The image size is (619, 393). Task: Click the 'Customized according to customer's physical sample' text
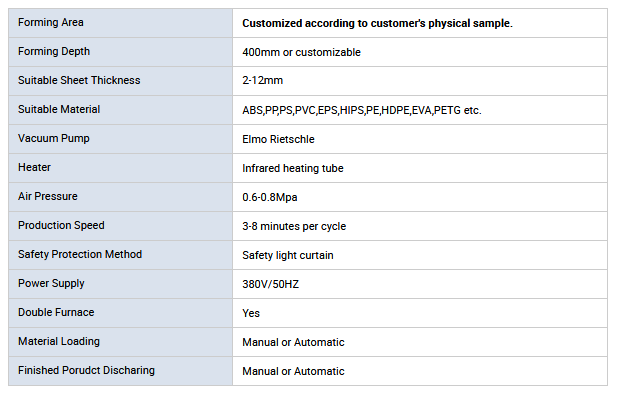click(x=377, y=23)
